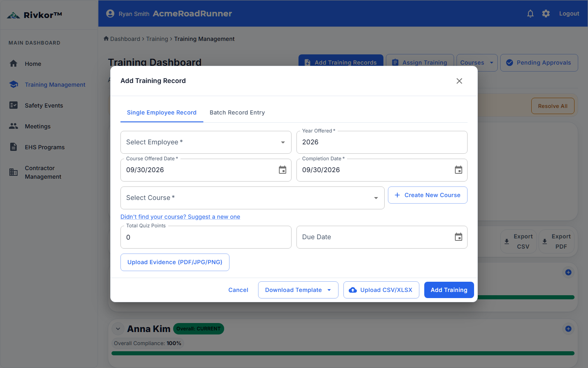Click the EHS Programs document icon

(13, 147)
